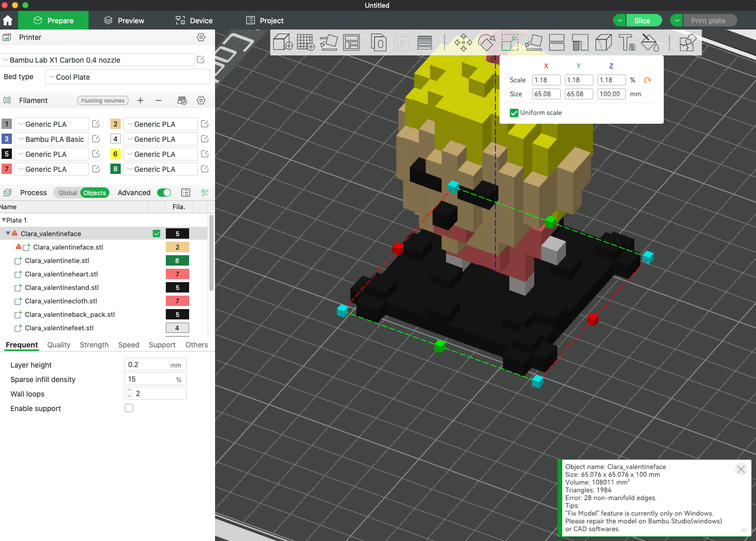Image resolution: width=756 pixels, height=541 pixels.
Task: Switch to the Preview tab
Action: (x=123, y=20)
